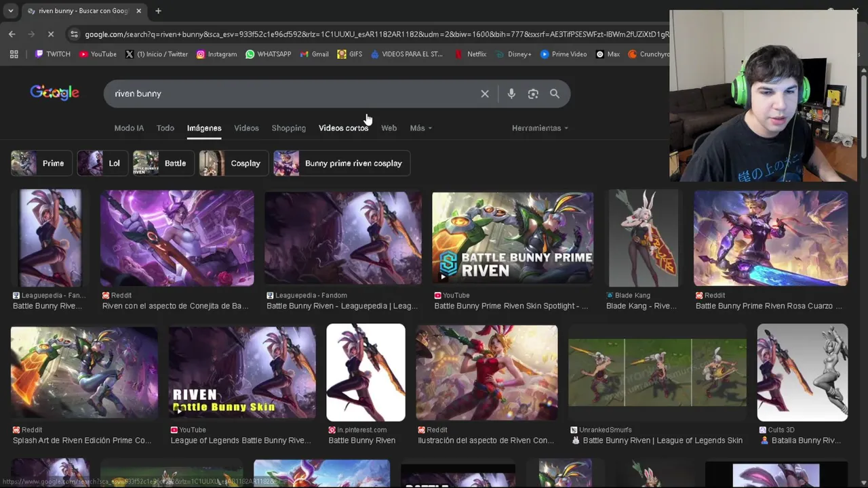Open Prime Video bookmark
Viewport: 868px width, 488px height.
564,54
